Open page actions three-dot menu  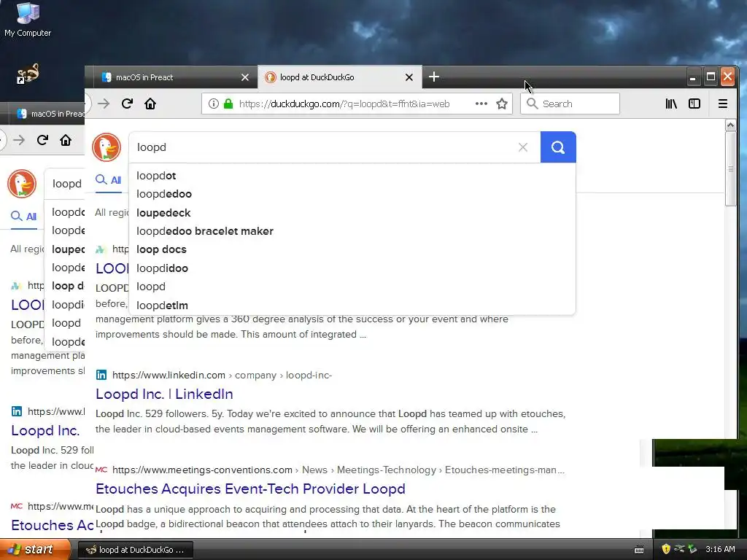pos(481,104)
